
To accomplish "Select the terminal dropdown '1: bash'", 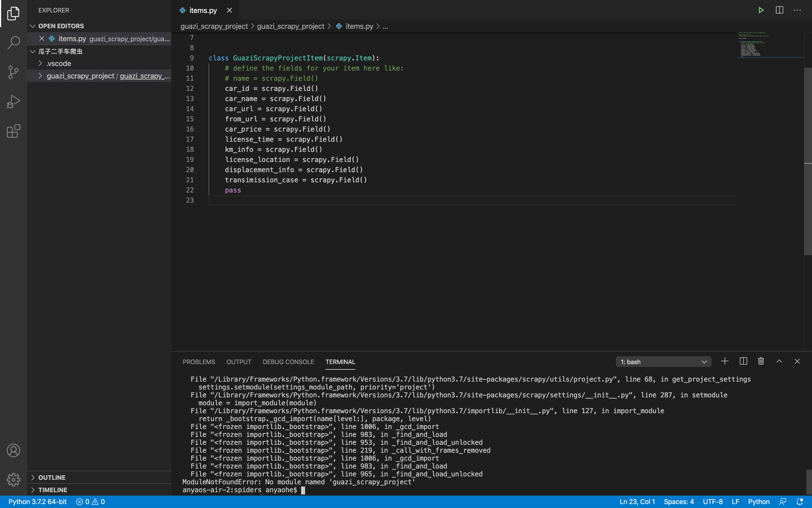I will (x=663, y=362).
